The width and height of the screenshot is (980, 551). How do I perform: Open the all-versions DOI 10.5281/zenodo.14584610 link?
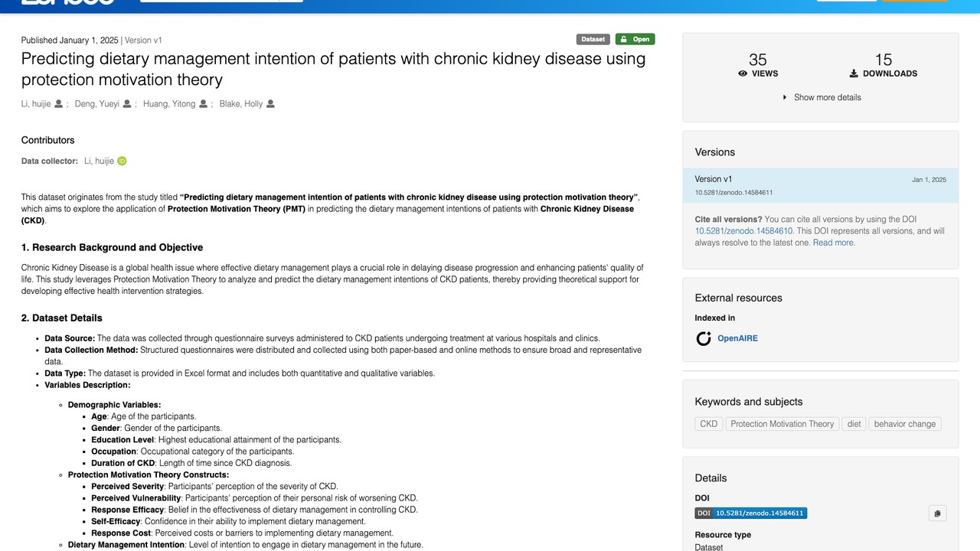pos(743,231)
